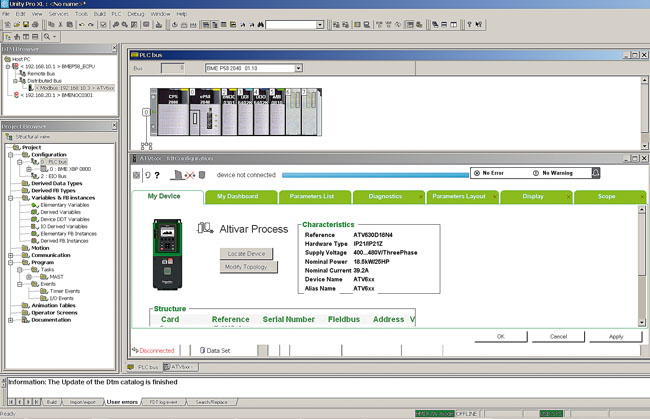This screenshot has height=419, width=650.
Task: Open the File menu
Action: (6, 14)
